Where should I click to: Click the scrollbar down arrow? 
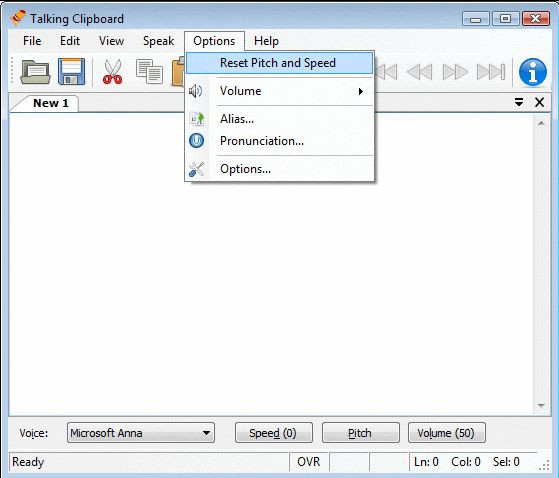[541, 406]
